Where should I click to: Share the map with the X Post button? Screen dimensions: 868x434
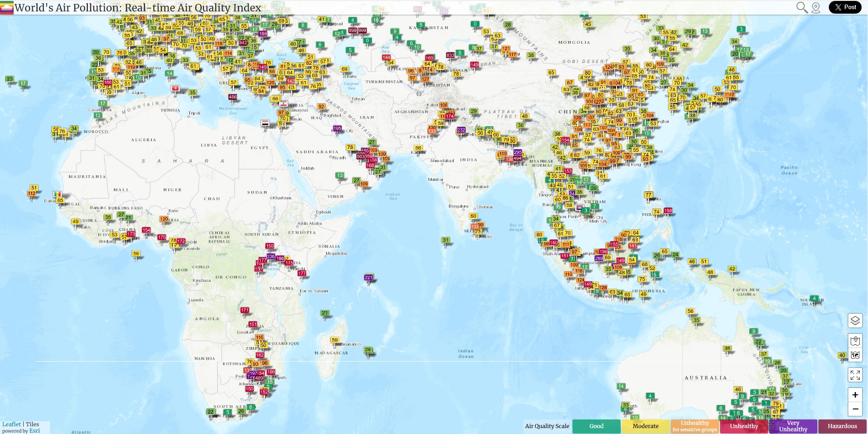coord(845,7)
